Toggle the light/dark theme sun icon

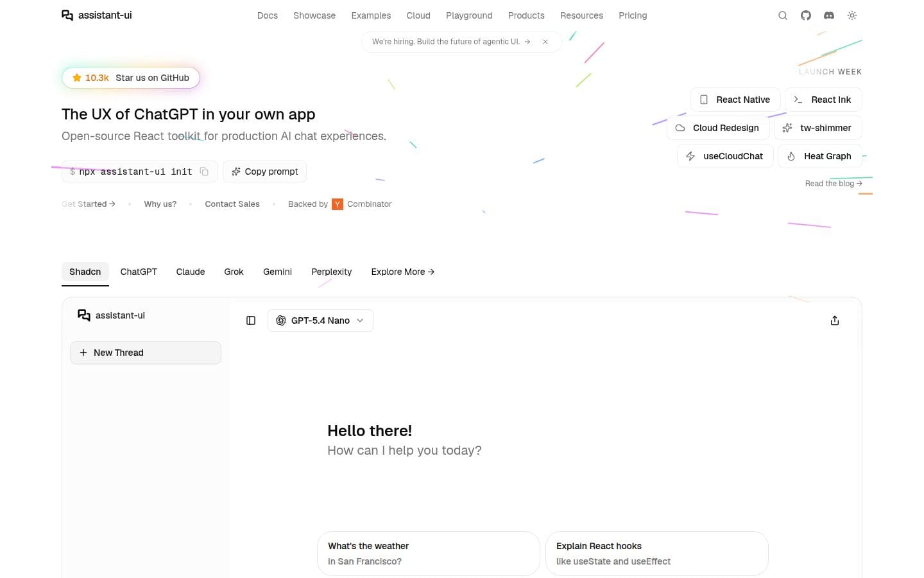tap(852, 15)
